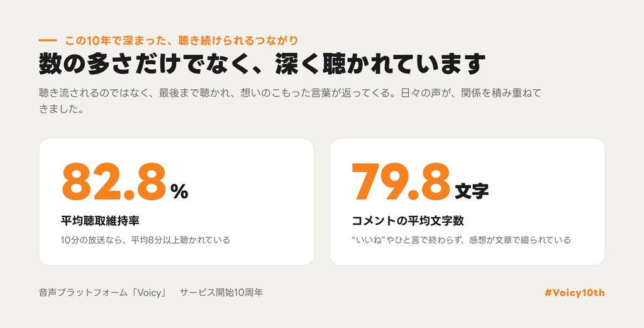Click 聴き続けられるつながり in orange subtitle
The width and height of the screenshot is (644, 328).
coord(238,41)
